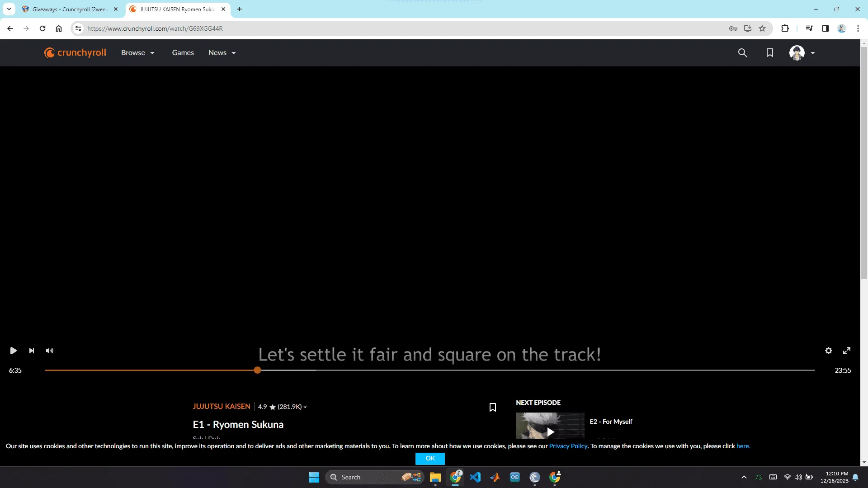Close the JUJUTSU KAISEN browser tab
Image resolution: width=868 pixels, height=488 pixels.
click(x=223, y=9)
